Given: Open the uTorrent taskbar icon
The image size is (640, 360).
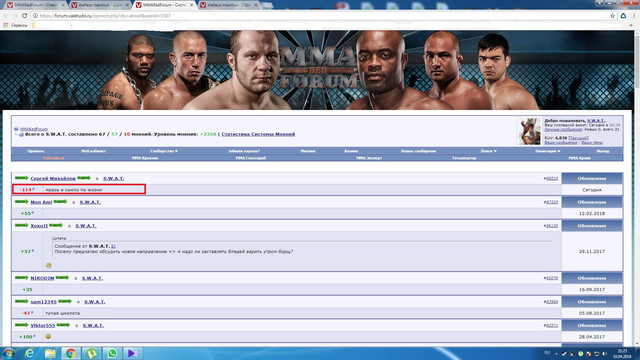Looking at the screenshot, I should (91, 353).
